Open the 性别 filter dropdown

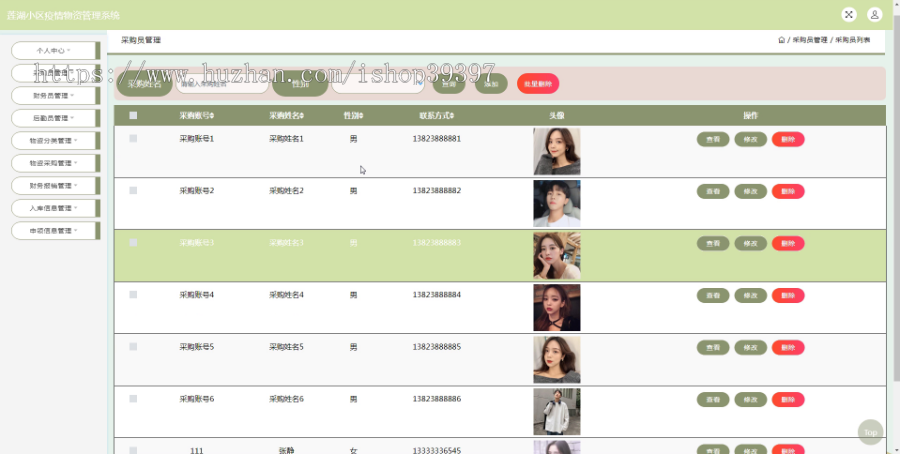coord(378,84)
